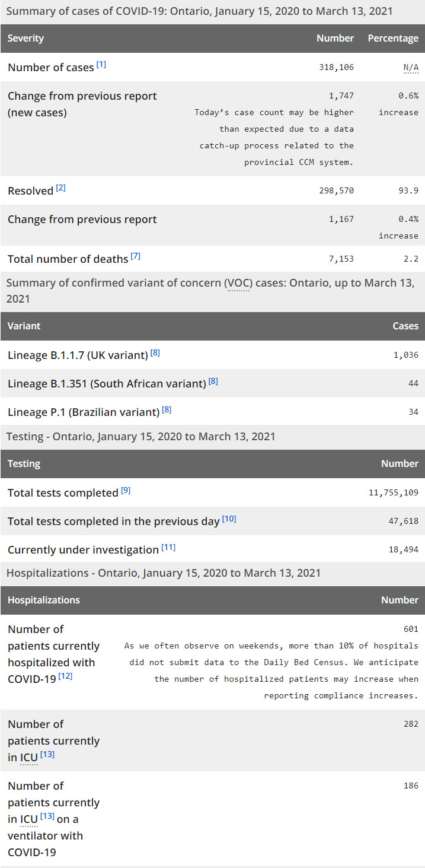This screenshot has height=868, width=425.
Task: Open footnote 8 beside Brazilian variant
Action: [x=167, y=409]
